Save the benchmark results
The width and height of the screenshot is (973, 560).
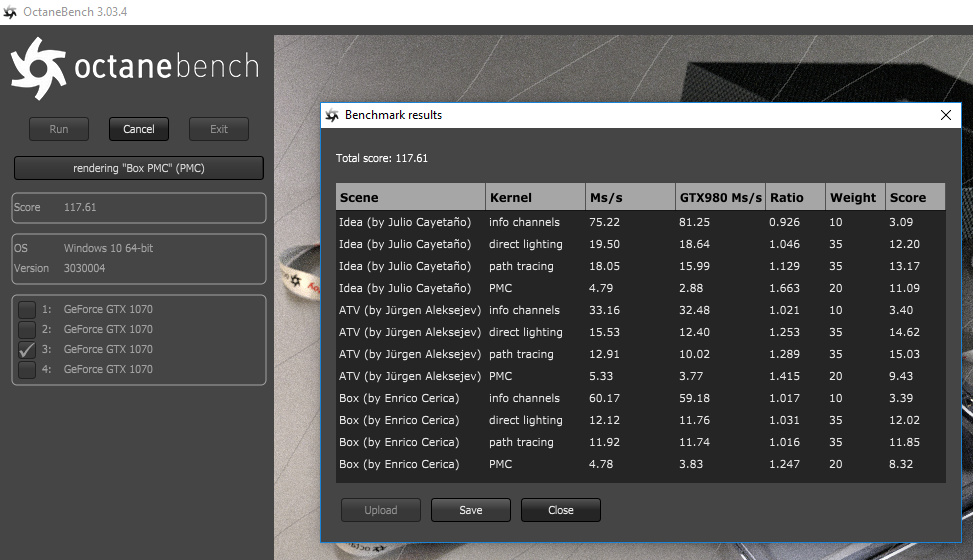pos(471,510)
